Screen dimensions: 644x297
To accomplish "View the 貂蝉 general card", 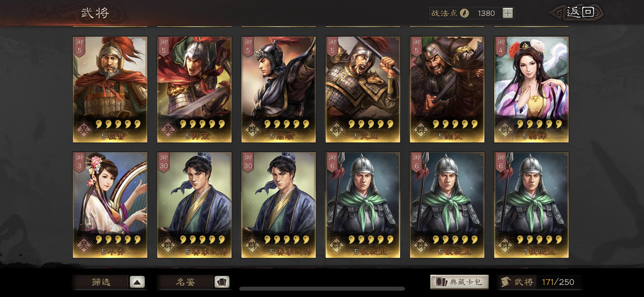I will click(x=531, y=89).
